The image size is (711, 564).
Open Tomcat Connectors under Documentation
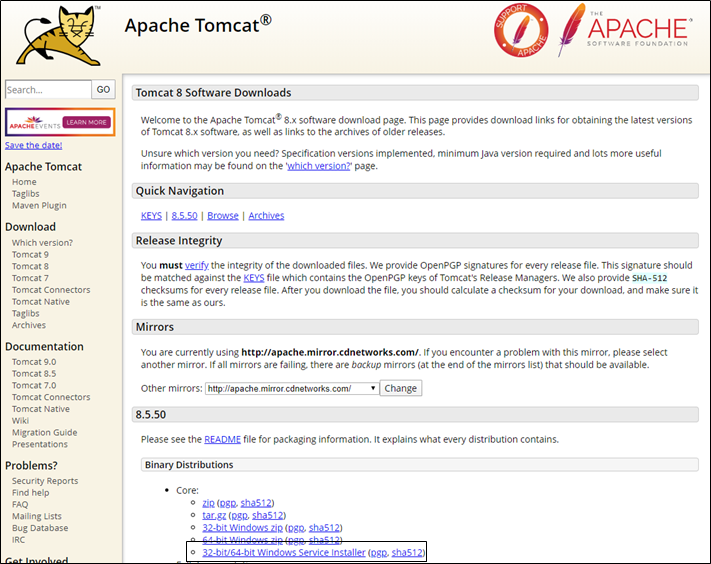(x=51, y=397)
